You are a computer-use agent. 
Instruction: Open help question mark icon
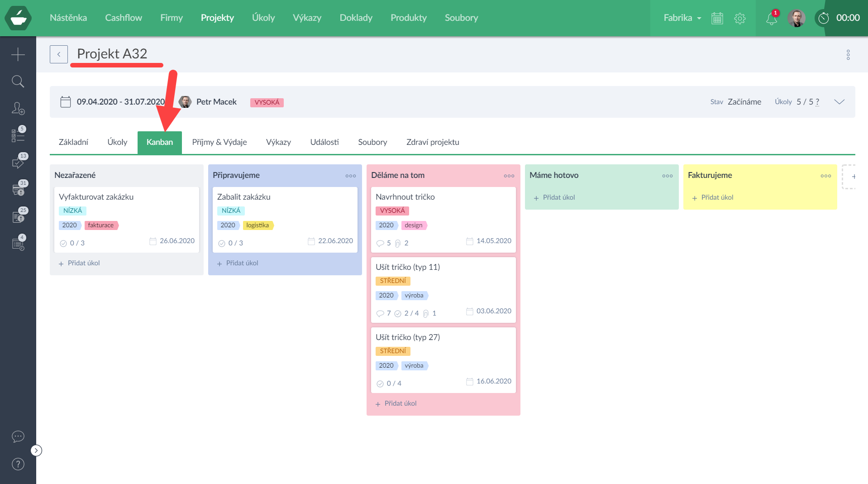click(x=18, y=464)
